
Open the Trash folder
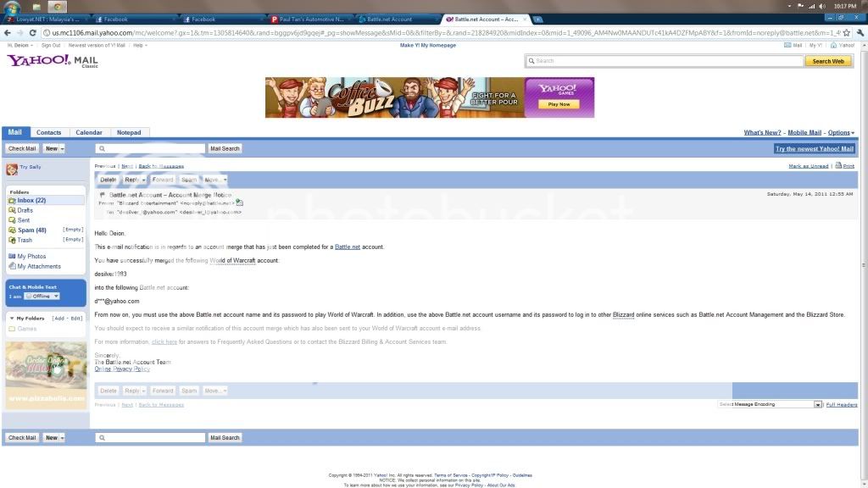point(25,240)
